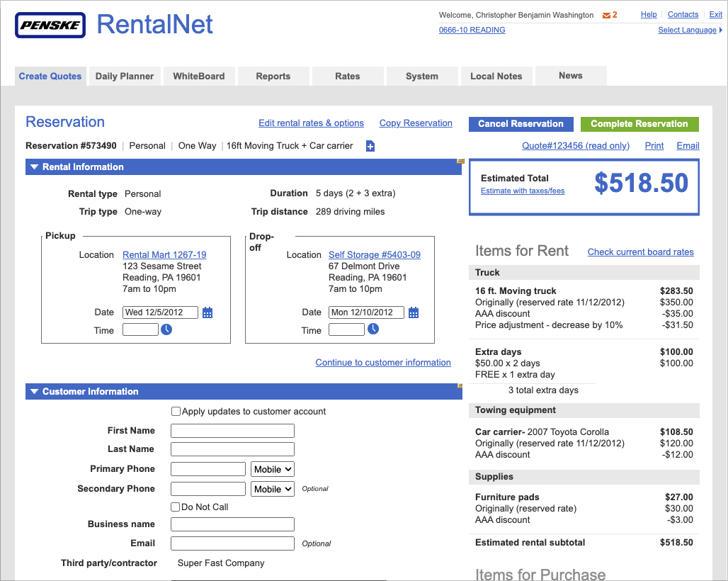Click the Exit link
The height and width of the screenshot is (581, 728).
pos(715,14)
